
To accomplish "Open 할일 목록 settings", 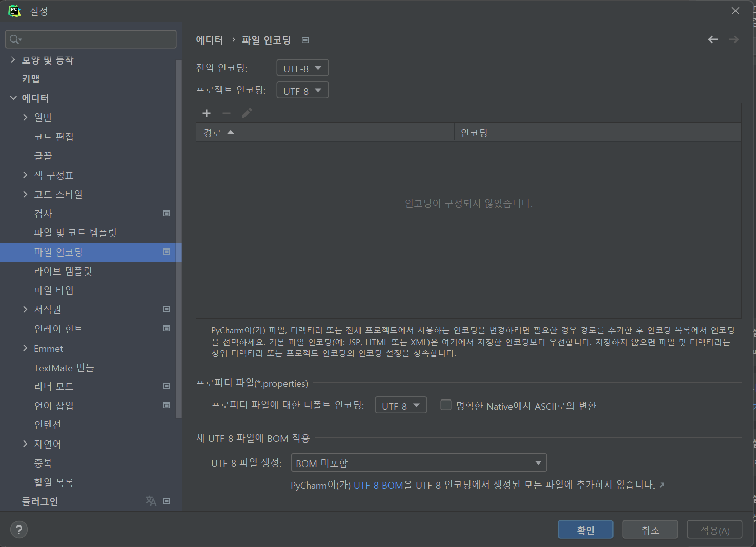I will click(54, 482).
